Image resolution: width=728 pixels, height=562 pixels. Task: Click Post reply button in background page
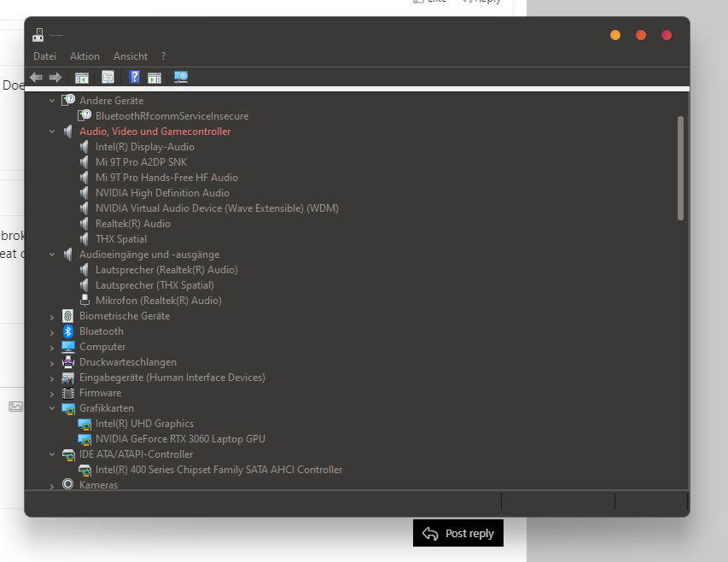point(458,533)
